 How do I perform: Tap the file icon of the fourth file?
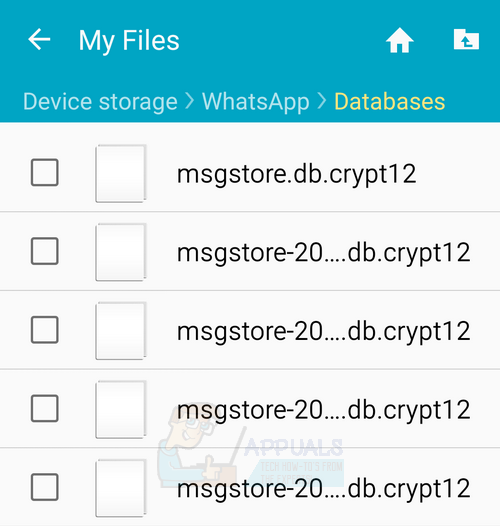[x=121, y=409]
